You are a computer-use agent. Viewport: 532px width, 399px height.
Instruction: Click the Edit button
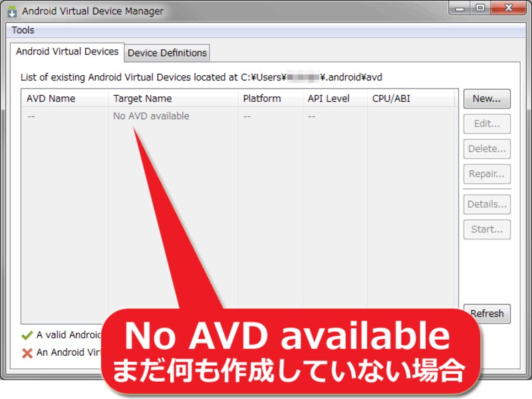[x=487, y=124]
